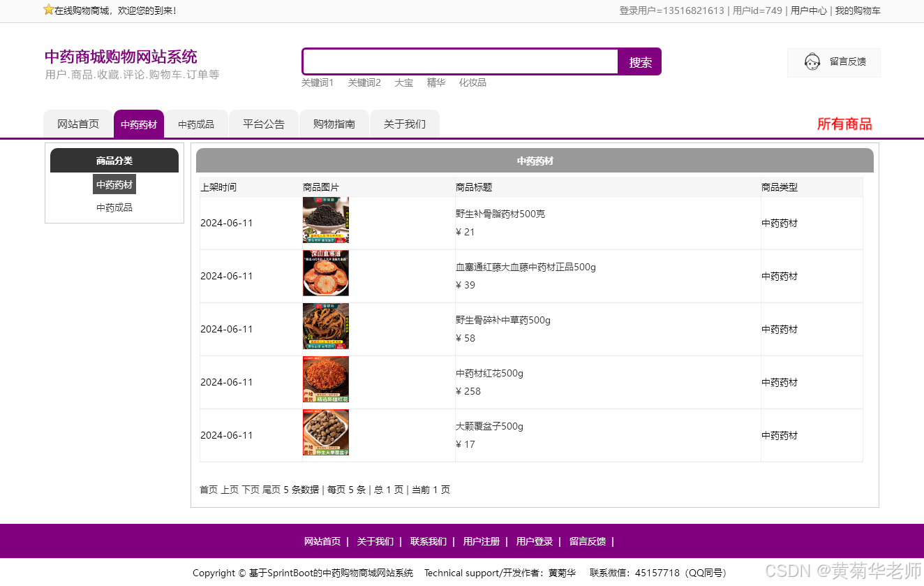Go to 上页 in the pagination

230,490
